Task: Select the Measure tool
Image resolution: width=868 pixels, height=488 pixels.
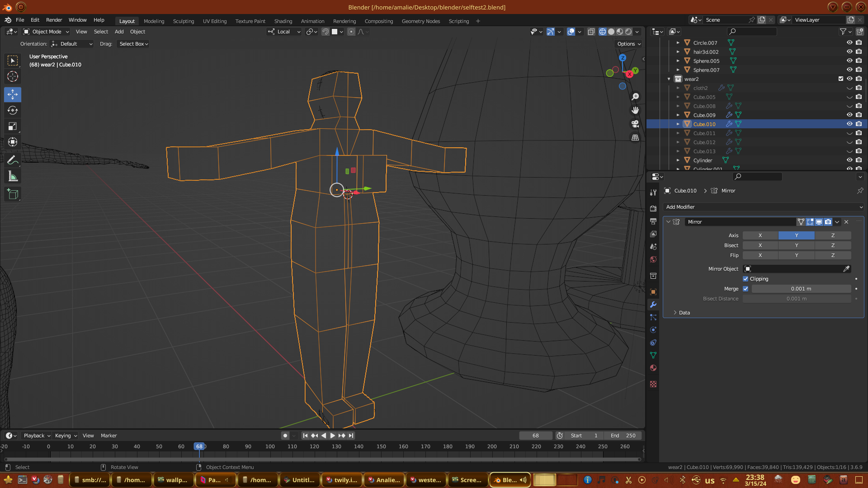Action: pos(13,176)
